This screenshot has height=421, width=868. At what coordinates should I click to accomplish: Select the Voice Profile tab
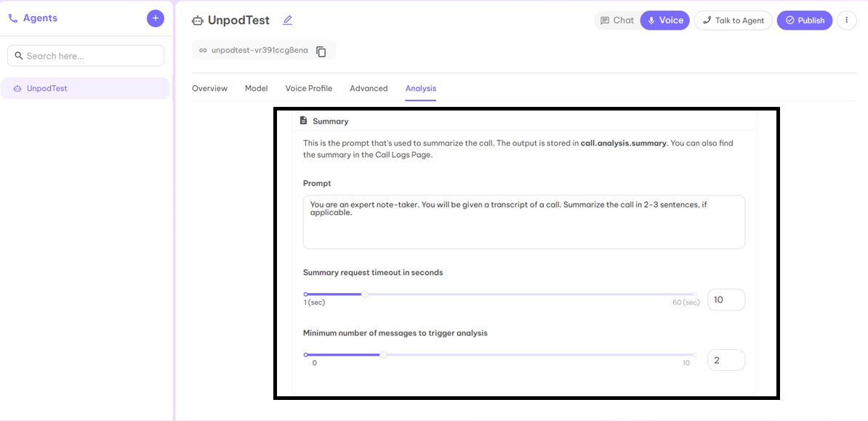(x=308, y=88)
